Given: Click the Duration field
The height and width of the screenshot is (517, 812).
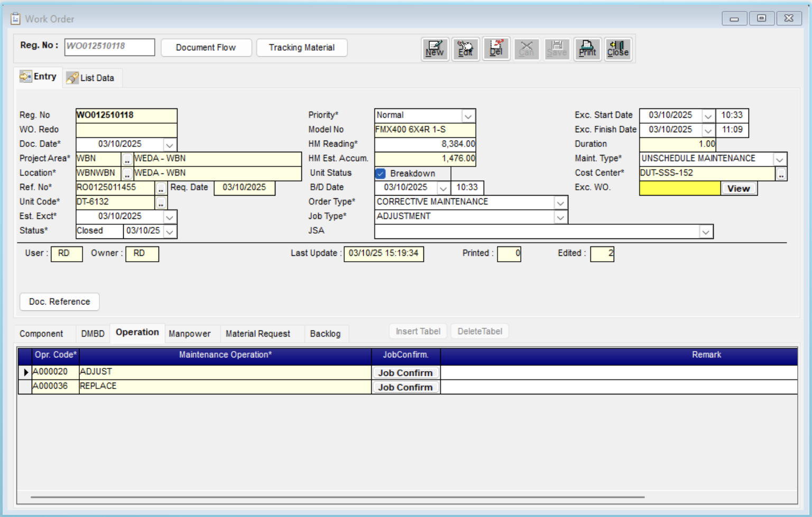Looking at the screenshot, I should click(678, 144).
